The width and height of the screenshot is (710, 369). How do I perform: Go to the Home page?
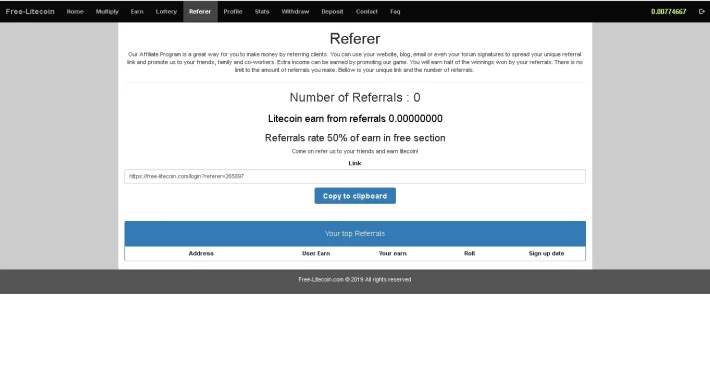pyautogui.click(x=75, y=12)
